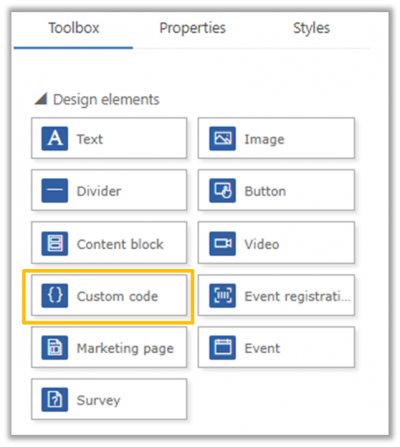Click the Survey question-mark icon
The image size is (400, 447).
coord(55,399)
